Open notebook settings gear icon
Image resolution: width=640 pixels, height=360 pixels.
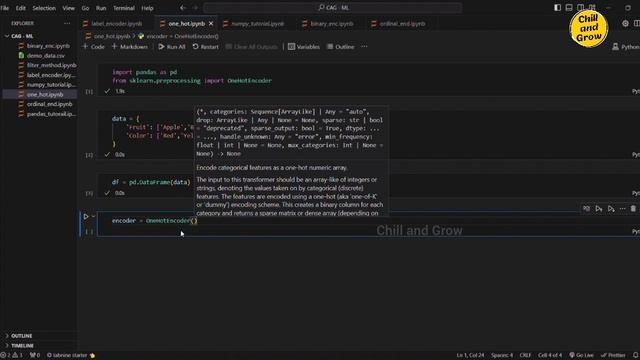pos(625,24)
